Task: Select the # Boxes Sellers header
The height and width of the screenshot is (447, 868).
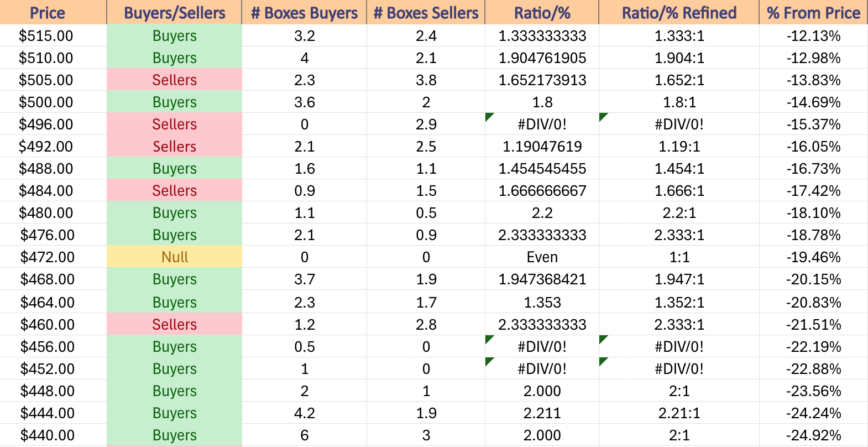Action: pyautogui.click(x=426, y=12)
